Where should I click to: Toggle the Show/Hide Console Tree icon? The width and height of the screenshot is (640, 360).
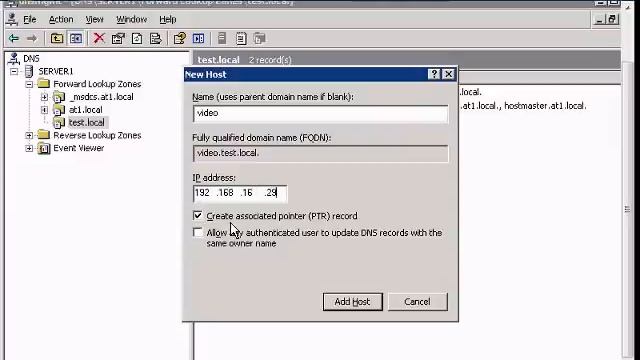76,38
